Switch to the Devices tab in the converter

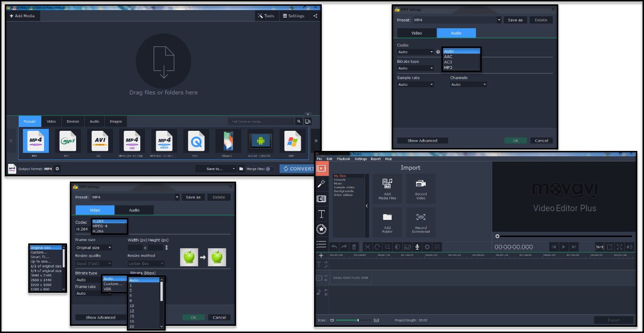[73, 121]
